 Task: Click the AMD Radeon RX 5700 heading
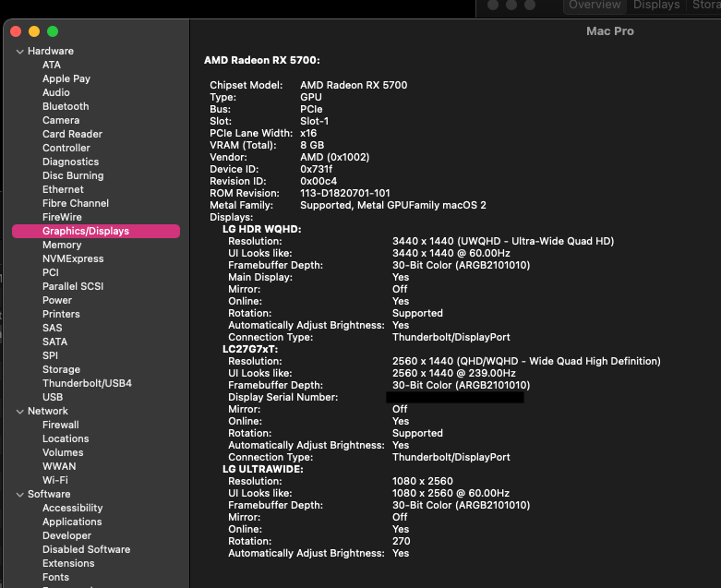262,60
